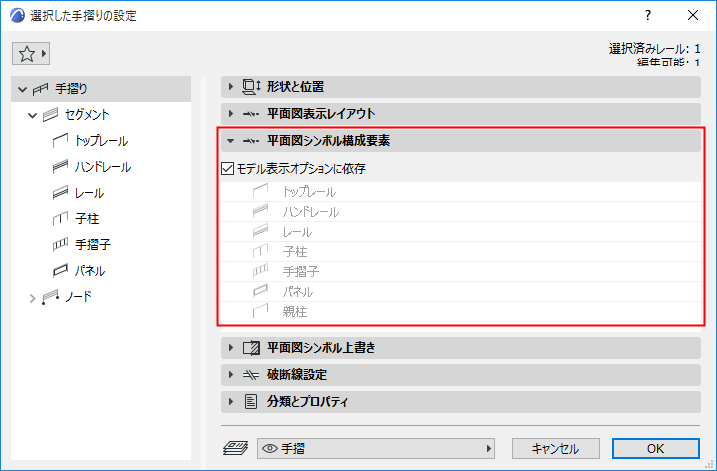Click the help question mark button
717x471 pixels.
648,15
